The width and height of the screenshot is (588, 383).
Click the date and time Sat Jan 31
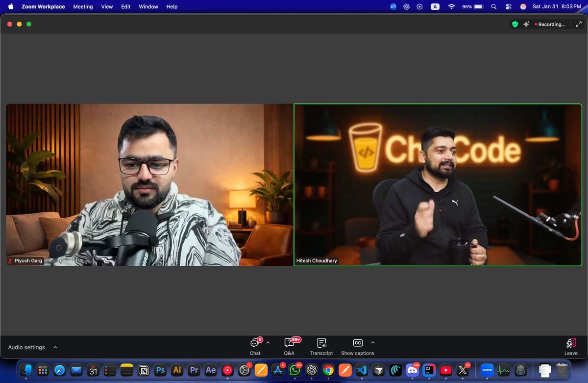click(557, 6)
